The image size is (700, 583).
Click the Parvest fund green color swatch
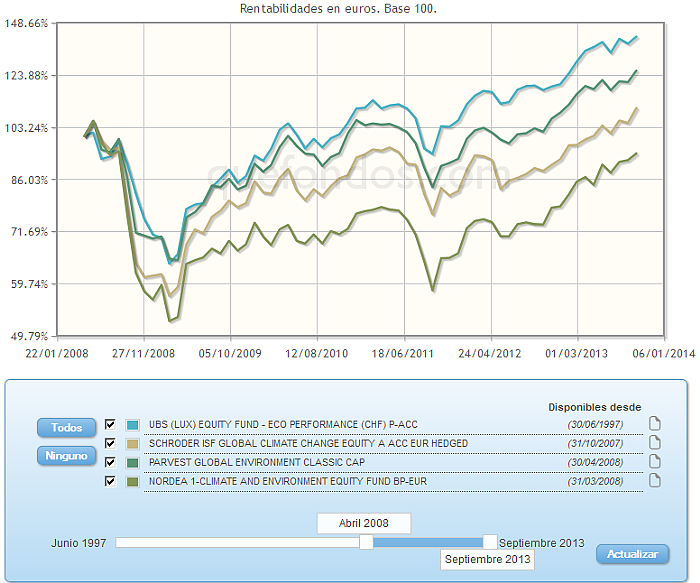pos(133,462)
